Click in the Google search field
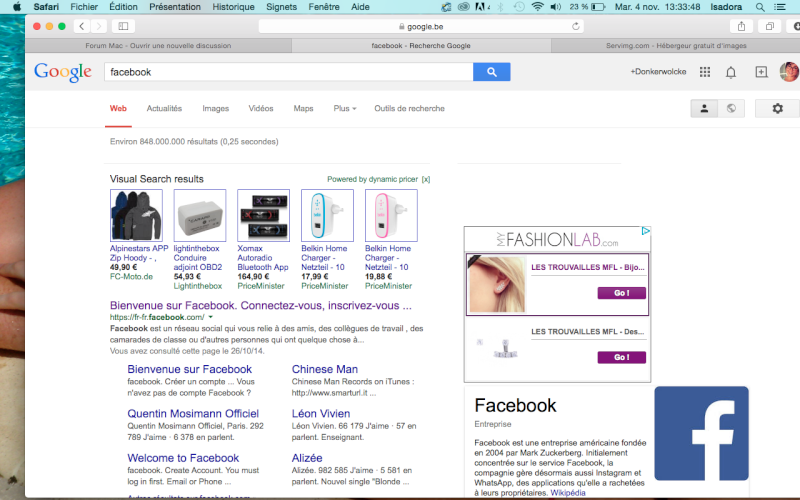Screen dimensions: 800x500 tap(288, 72)
